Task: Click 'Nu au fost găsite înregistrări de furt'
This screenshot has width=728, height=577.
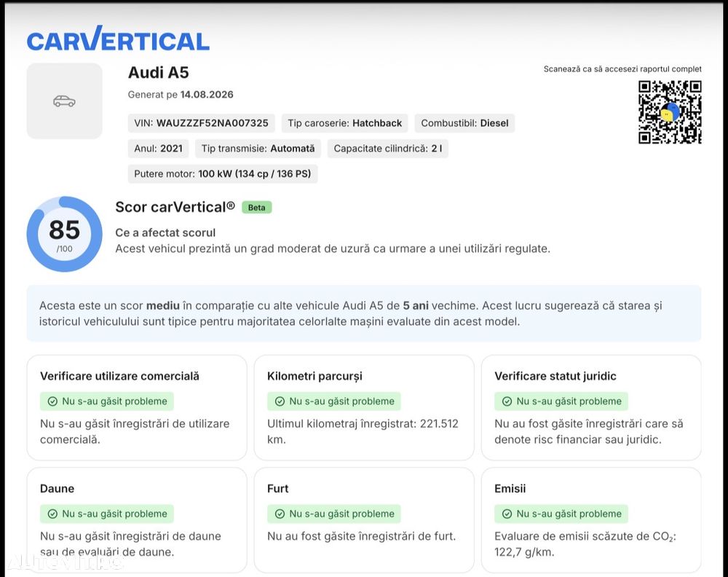Action: tap(361, 537)
